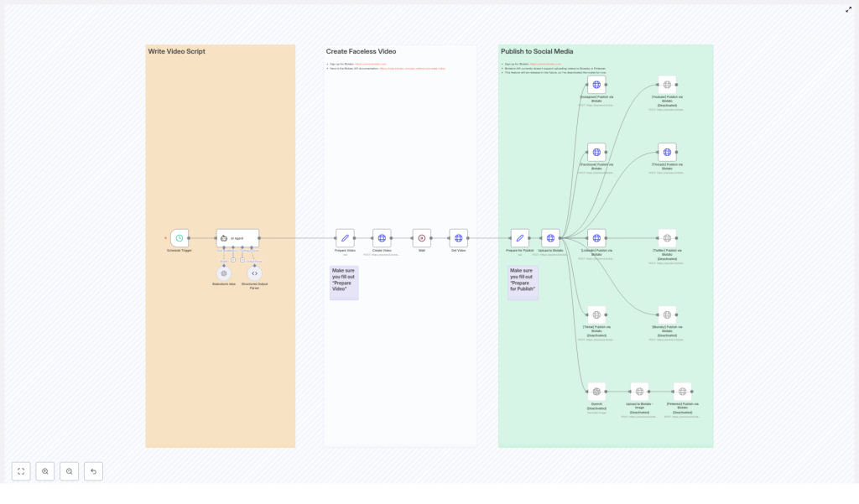Image resolution: width=859 pixels, height=504 pixels.
Task: Select the "Make sure you fill out Prepare Video" note
Action: [x=344, y=283]
